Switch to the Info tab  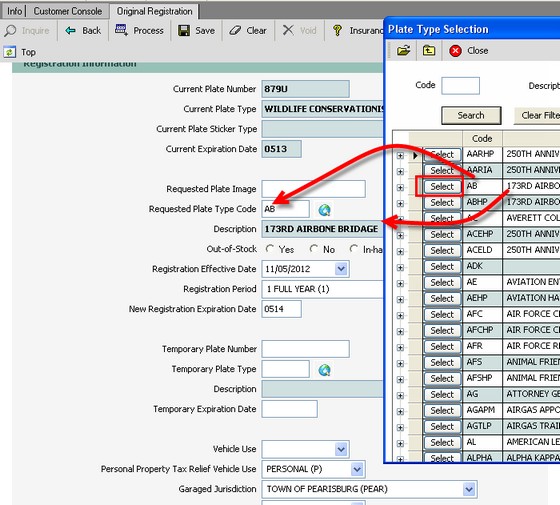coord(14,11)
